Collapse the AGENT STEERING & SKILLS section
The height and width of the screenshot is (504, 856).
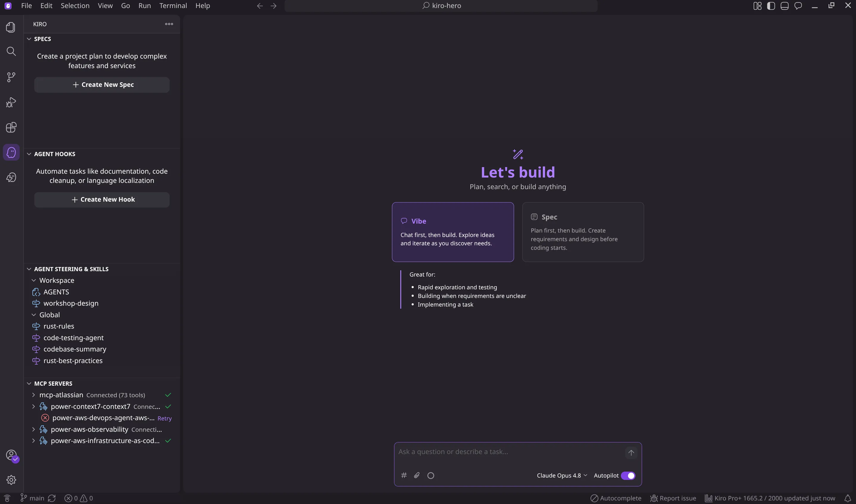tap(29, 269)
